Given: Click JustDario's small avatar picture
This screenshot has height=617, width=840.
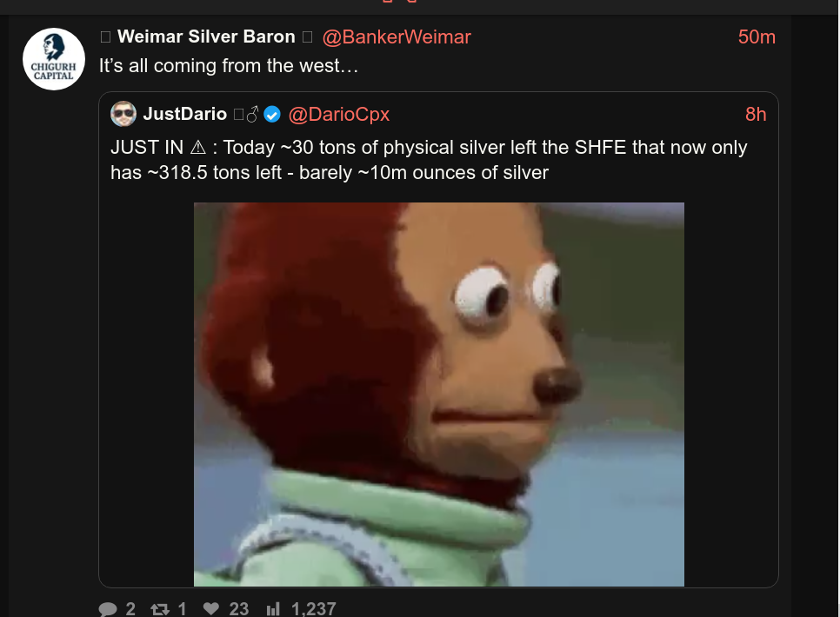Looking at the screenshot, I should tap(123, 114).
